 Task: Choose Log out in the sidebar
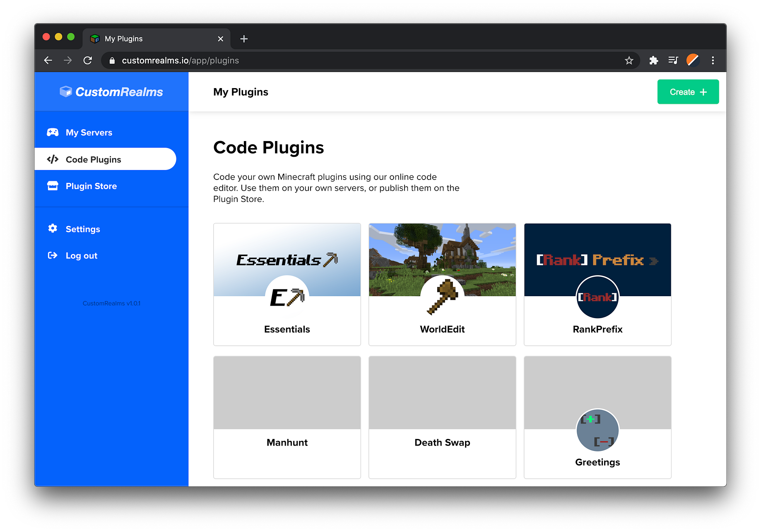pyautogui.click(x=82, y=256)
